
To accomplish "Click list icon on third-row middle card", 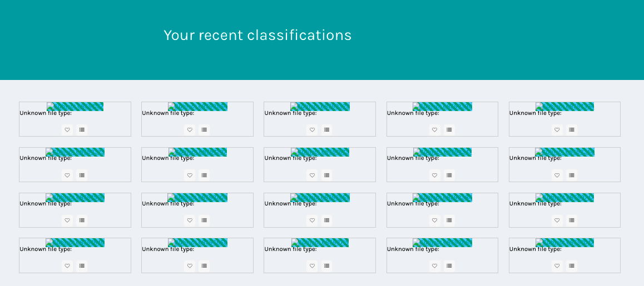I will pos(326,220).
